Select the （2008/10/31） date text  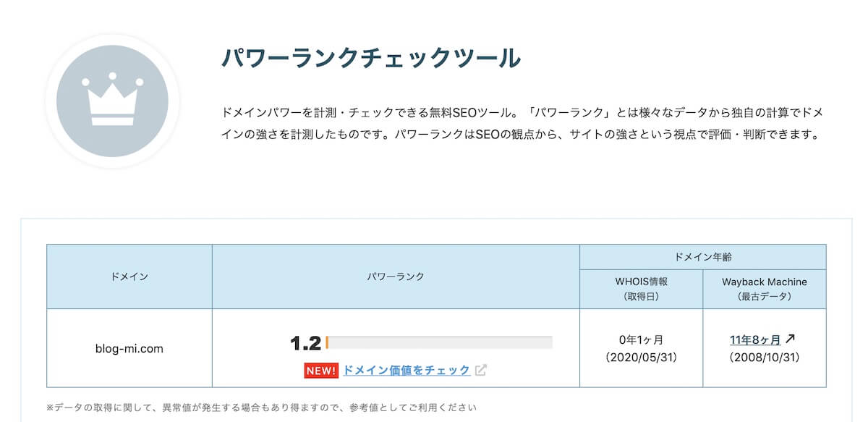coord(765,358)
